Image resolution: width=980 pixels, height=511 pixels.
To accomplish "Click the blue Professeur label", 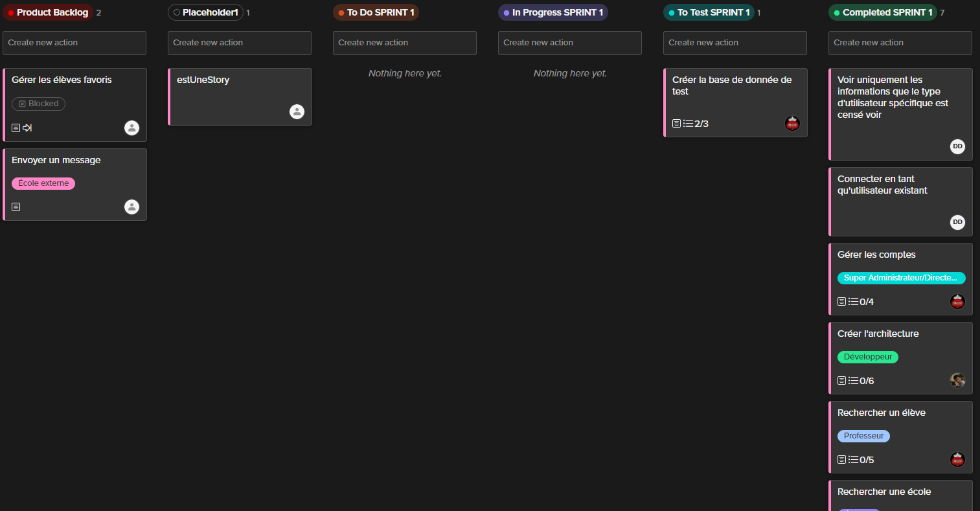I will (x=863, y=436).
